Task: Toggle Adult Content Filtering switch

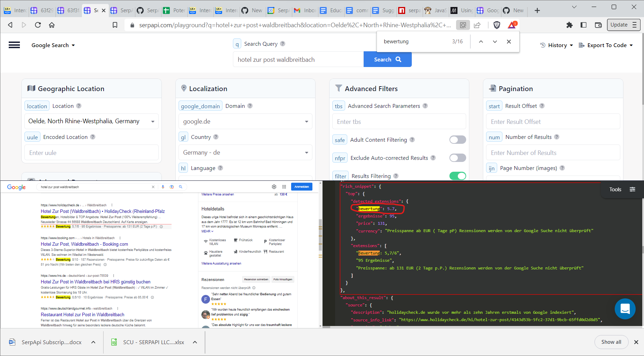Action: pos(457,140)
